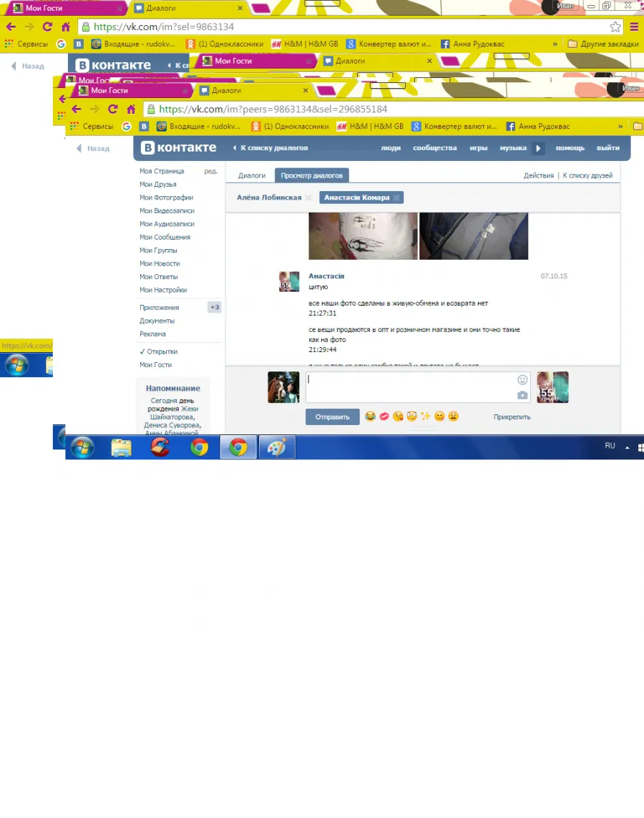The height and width of the screenshot is (818, 644).
Task: Open the Другие закладки folder in the rearmost window
Action: [x=603, y=44]
